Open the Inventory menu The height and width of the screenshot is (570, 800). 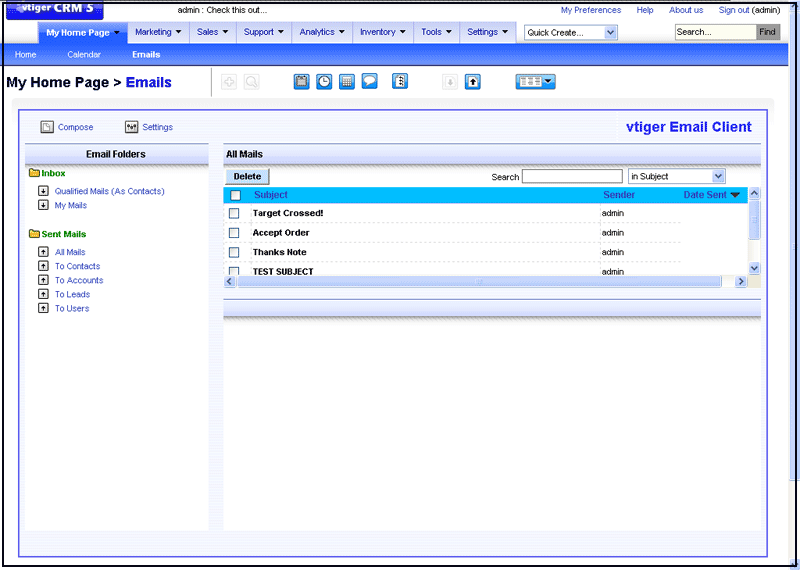[x=383, y=32]
